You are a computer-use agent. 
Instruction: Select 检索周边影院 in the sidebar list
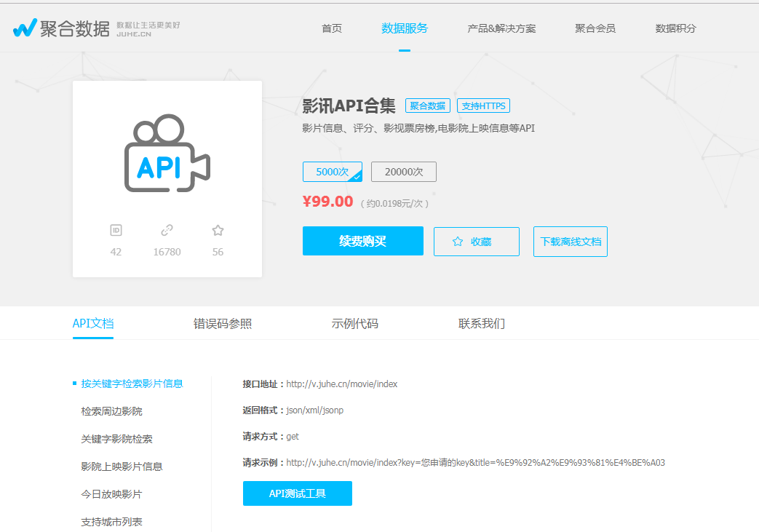coord(112,411)
